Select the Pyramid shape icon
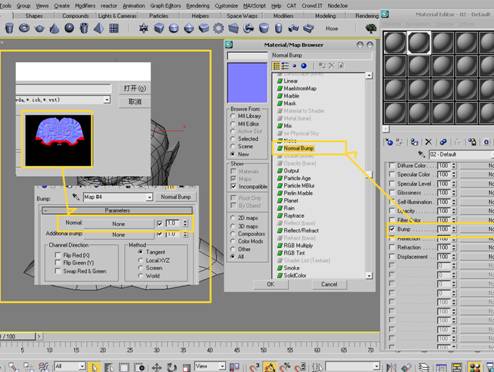 click(x=99, y=28)
